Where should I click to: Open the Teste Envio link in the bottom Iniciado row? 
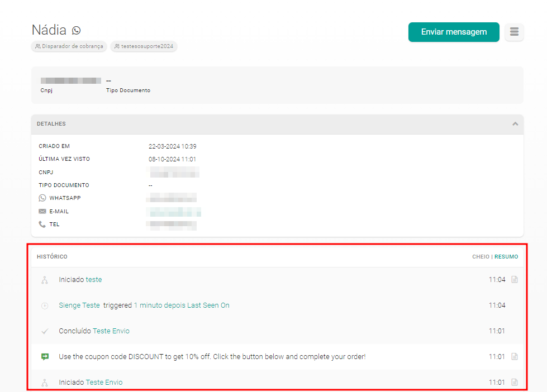(104, 383)
